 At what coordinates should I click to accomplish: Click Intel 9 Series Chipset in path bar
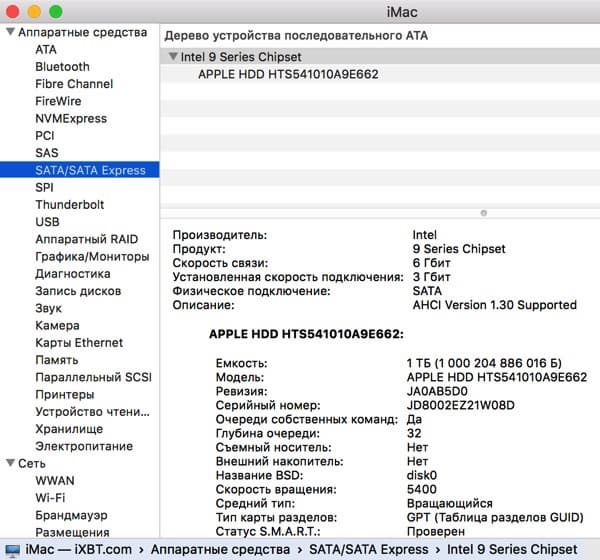512,549
